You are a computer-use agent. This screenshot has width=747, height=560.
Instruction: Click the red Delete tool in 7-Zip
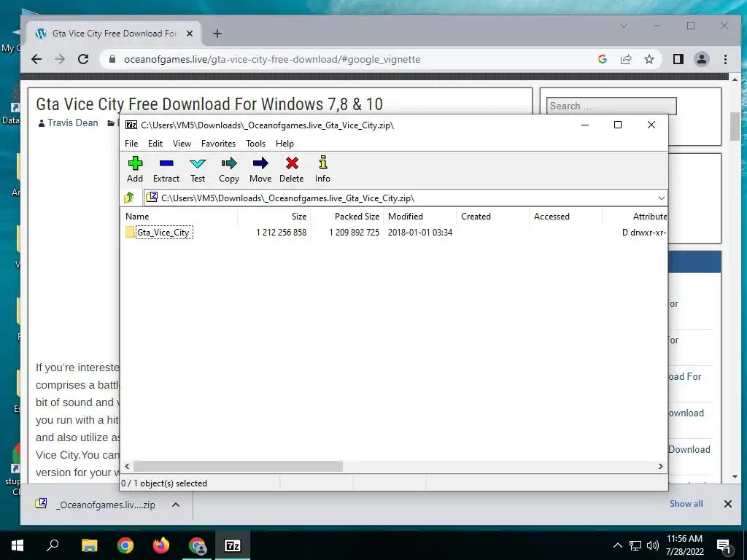pos(292,169)
